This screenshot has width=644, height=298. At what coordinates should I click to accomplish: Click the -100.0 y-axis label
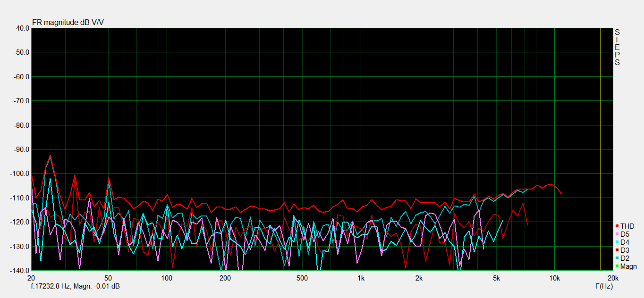pos(19,174)
